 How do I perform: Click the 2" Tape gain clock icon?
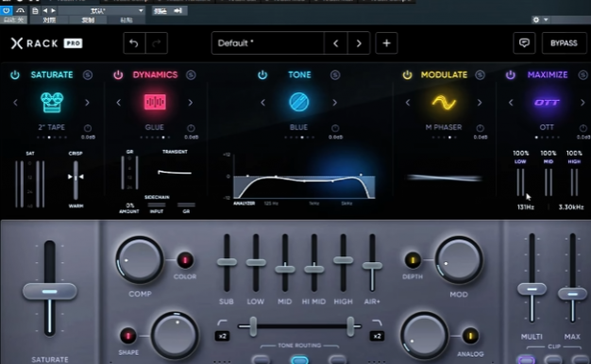point(88,128)
